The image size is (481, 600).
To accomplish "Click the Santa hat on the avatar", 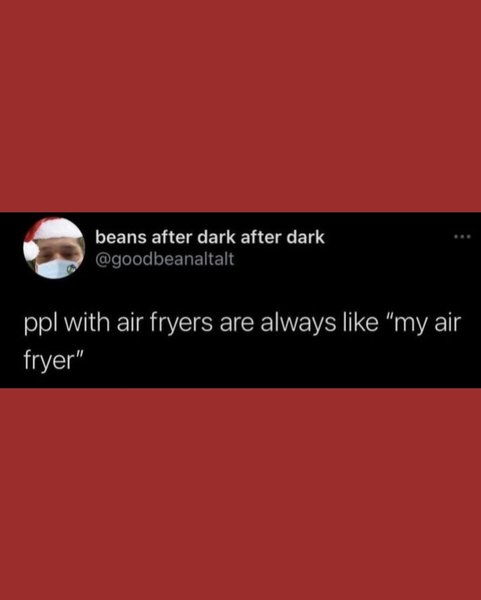I will tap(52, 231).
